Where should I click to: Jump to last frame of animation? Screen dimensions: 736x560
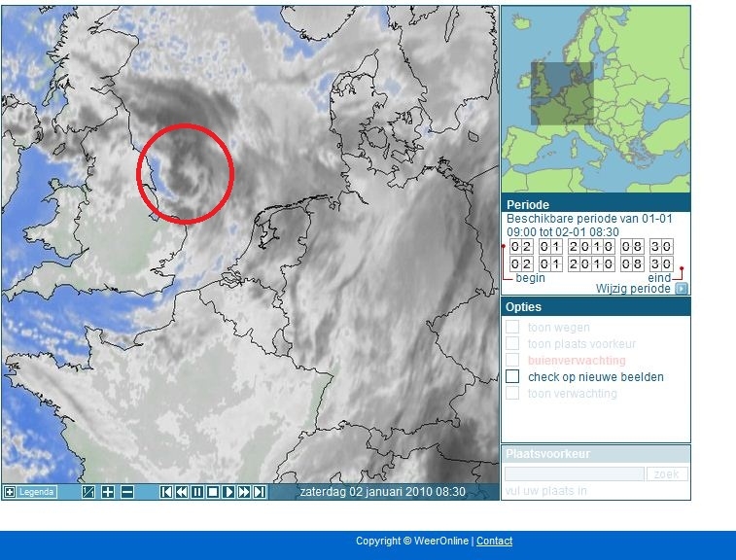[259, 492]
